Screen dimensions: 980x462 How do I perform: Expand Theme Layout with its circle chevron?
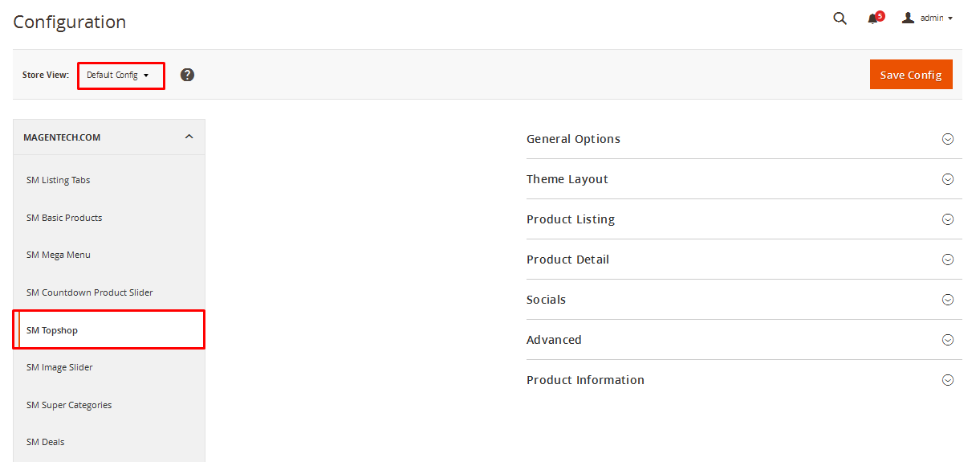click(x=948, y=179)
